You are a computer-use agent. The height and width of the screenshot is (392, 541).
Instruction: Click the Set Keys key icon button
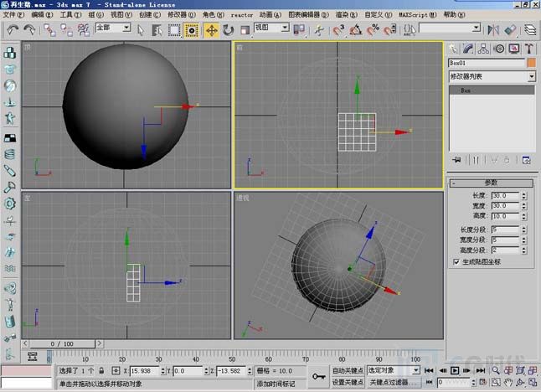pos(319,376)
